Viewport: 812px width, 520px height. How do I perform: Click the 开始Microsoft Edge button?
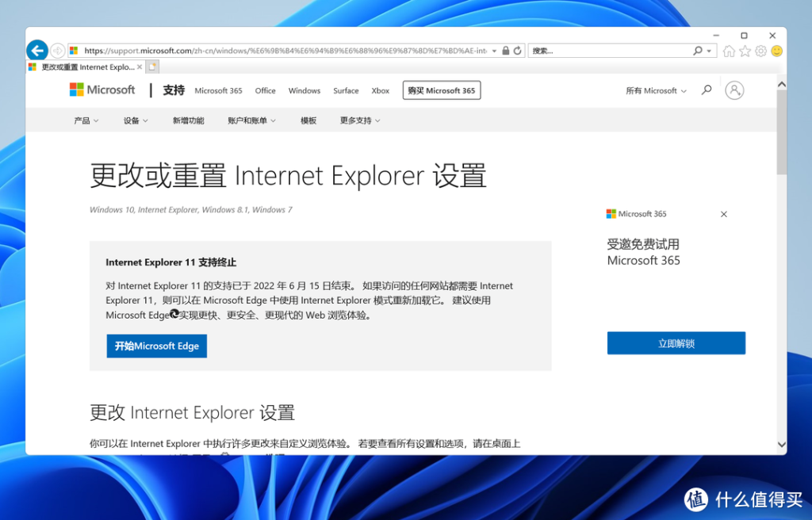[x=156, y=346]
